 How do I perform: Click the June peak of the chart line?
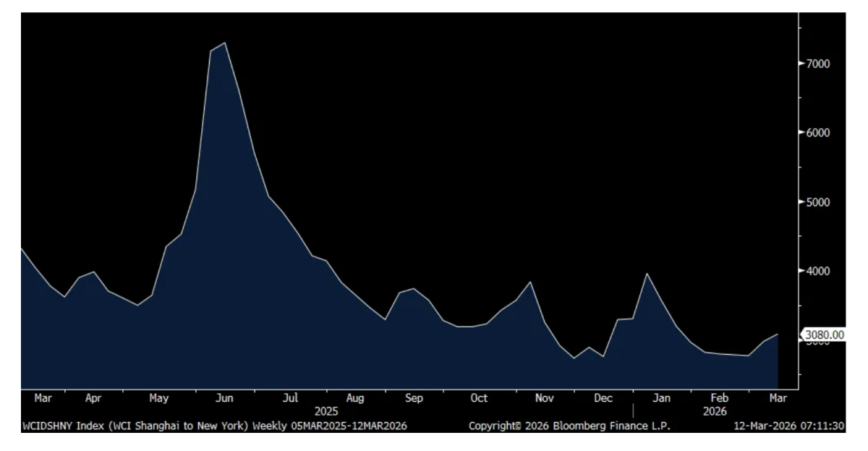[x=225, y=43]
